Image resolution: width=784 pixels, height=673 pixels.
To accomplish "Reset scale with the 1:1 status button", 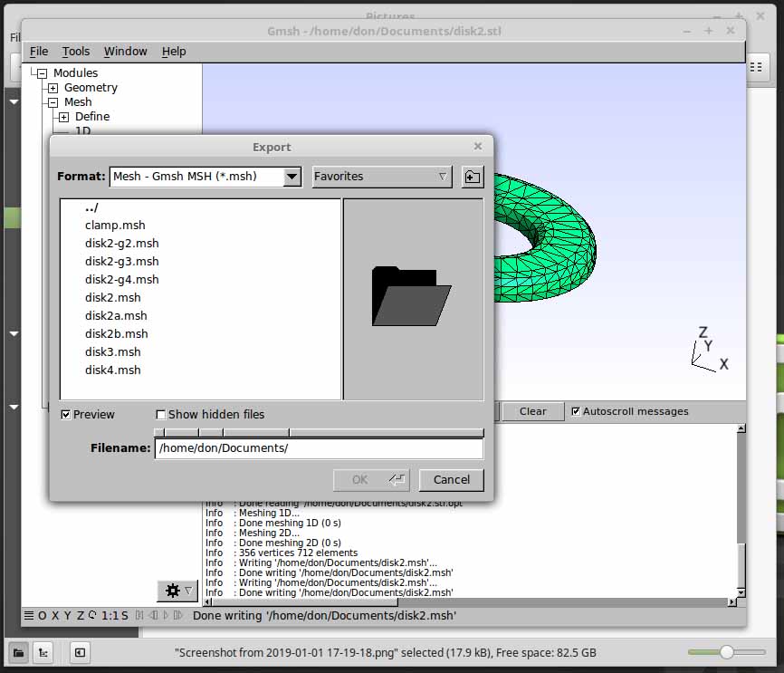I will pyautogui.click(x=110, y=615).
